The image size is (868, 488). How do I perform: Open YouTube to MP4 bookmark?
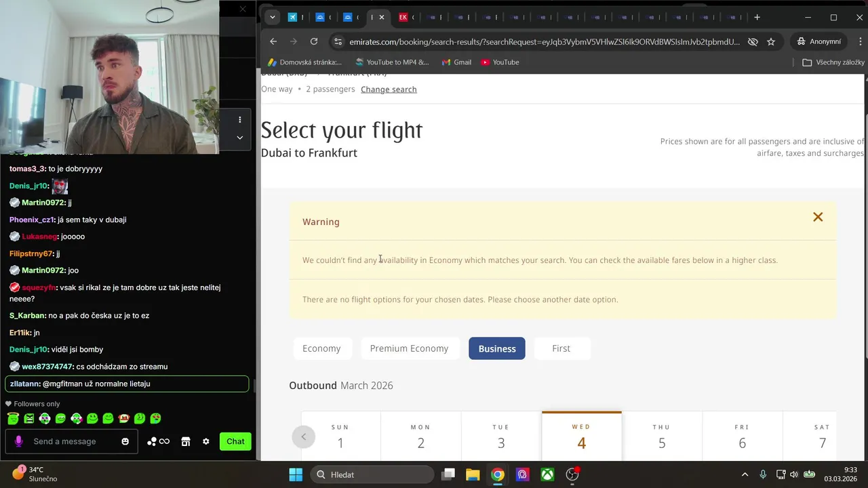[392, 62]
